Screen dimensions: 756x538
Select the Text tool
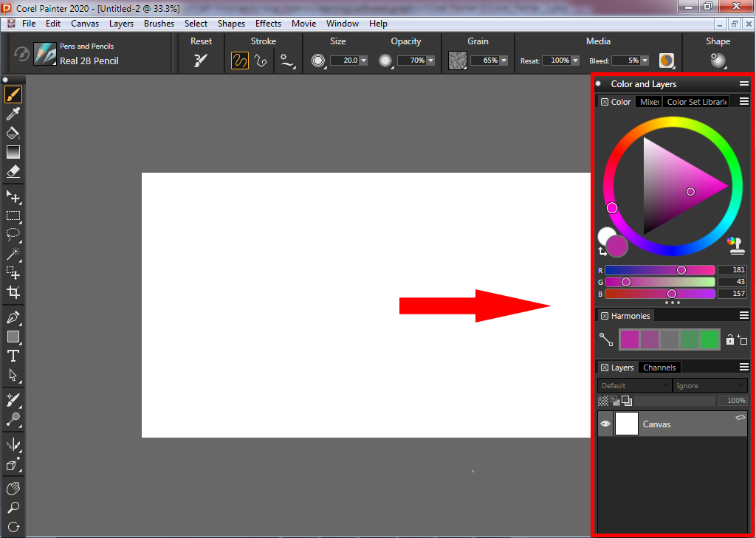13,356
